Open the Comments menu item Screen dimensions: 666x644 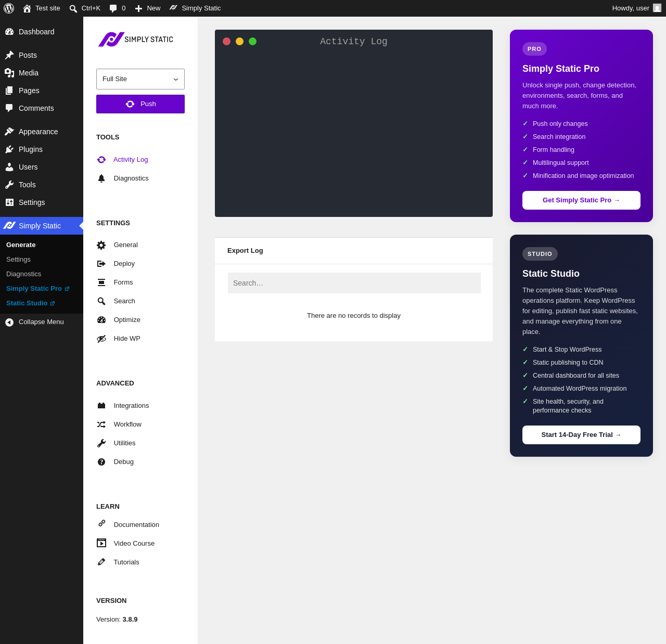point(42,108)
